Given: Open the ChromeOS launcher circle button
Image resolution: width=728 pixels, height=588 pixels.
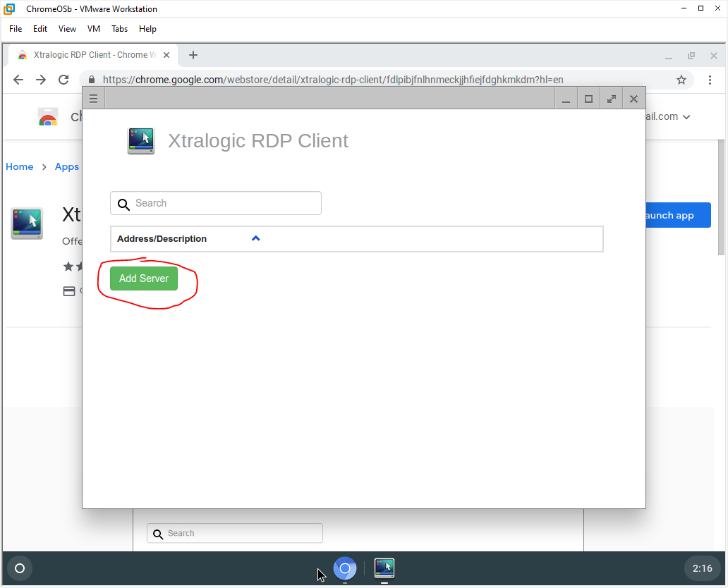Looking at the screenshot, I should [20, 568].
